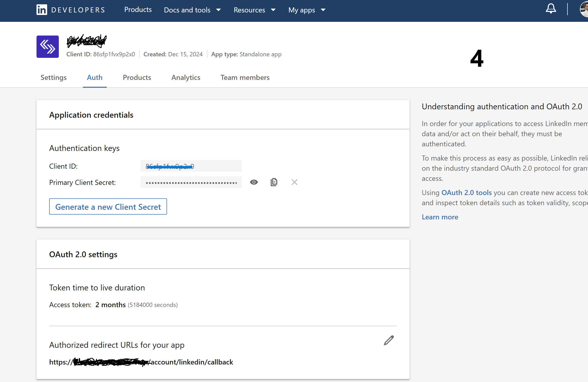Switch to the app's Products tab

pyautogui.click(x=137, y=78)
